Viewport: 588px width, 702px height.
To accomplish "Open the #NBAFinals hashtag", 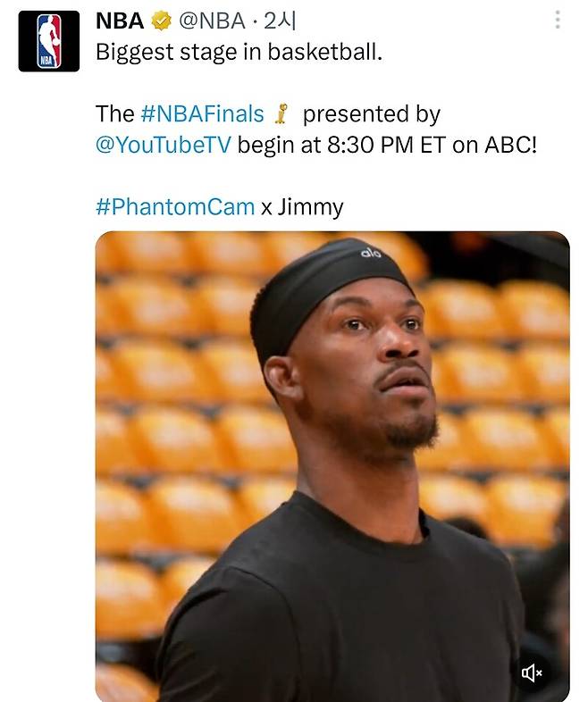I will (203, 113).
